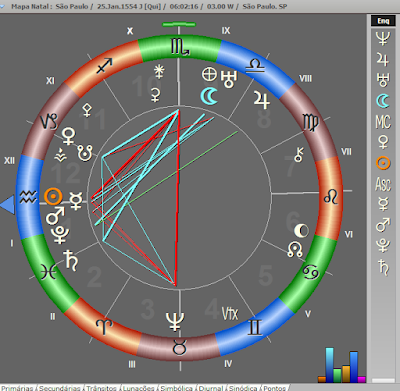Click Pluto glyph inside the chart wheel

pos(60,235)
